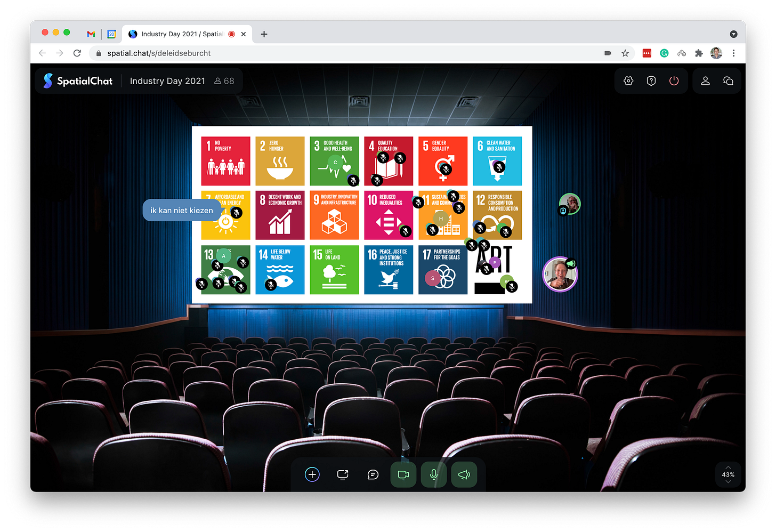Go forward in browser history

click(60, 53)
